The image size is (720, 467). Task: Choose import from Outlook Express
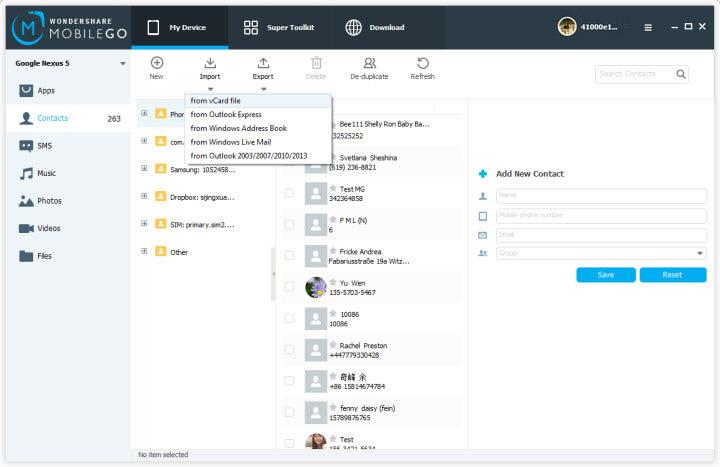click(x=258, y=114)
